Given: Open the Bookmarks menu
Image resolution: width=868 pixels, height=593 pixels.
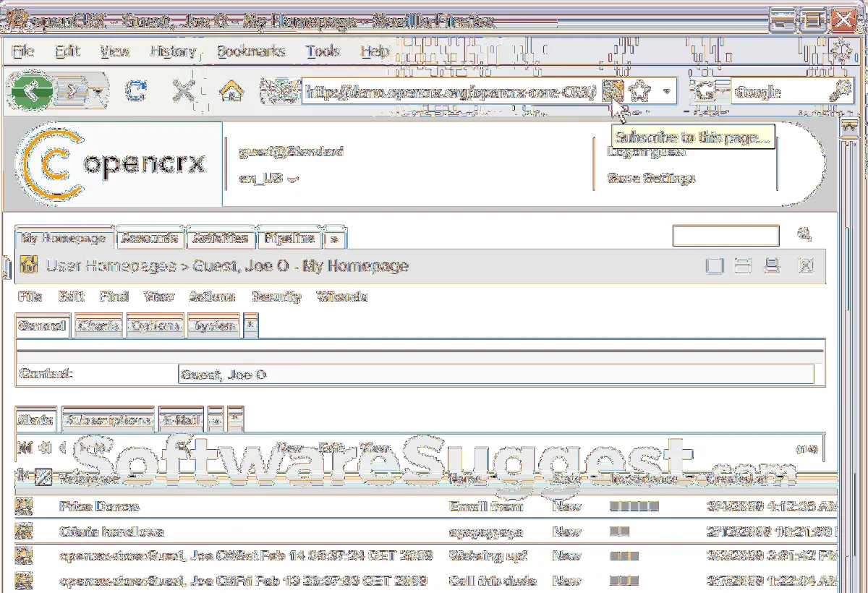Looking at the screenshot, I should pyautogui.click(x=251, y=51).
